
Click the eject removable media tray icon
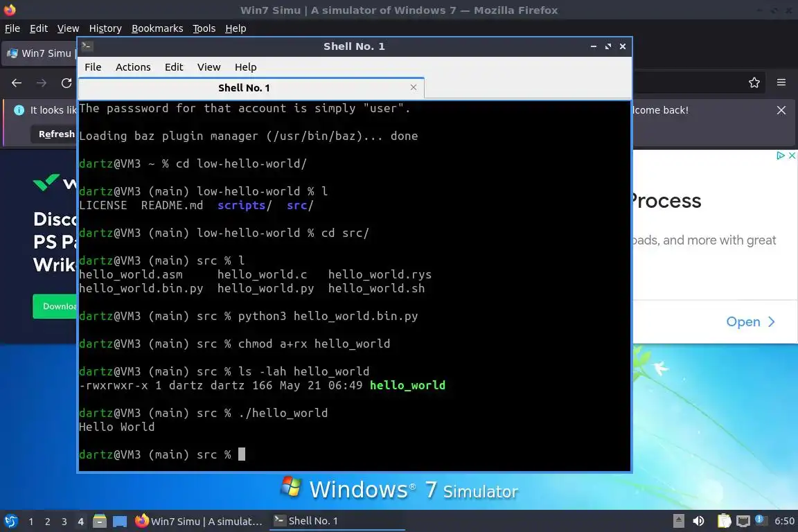678,521
